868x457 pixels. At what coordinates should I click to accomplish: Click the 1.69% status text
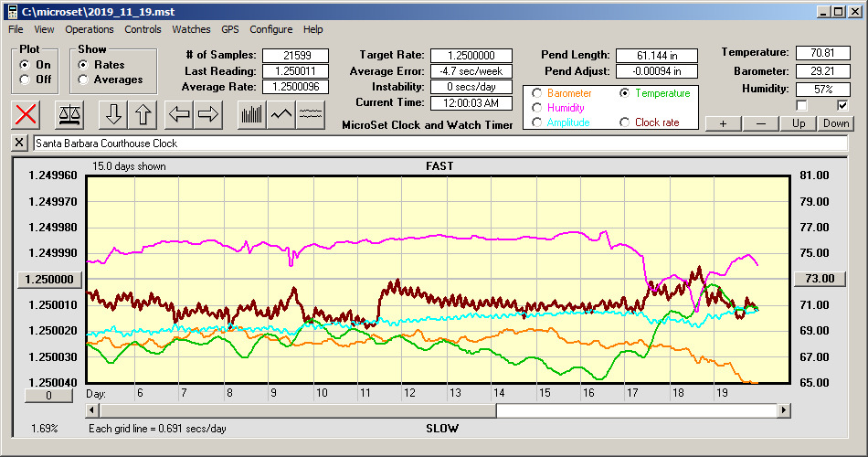(x=44, y=428)
